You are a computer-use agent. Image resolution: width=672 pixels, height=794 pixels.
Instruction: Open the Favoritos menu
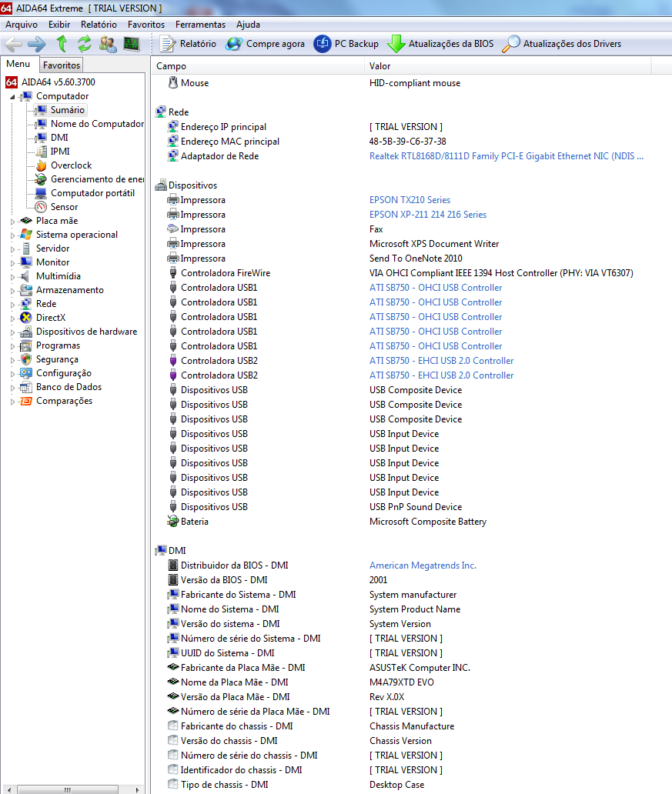coord(146,25)
